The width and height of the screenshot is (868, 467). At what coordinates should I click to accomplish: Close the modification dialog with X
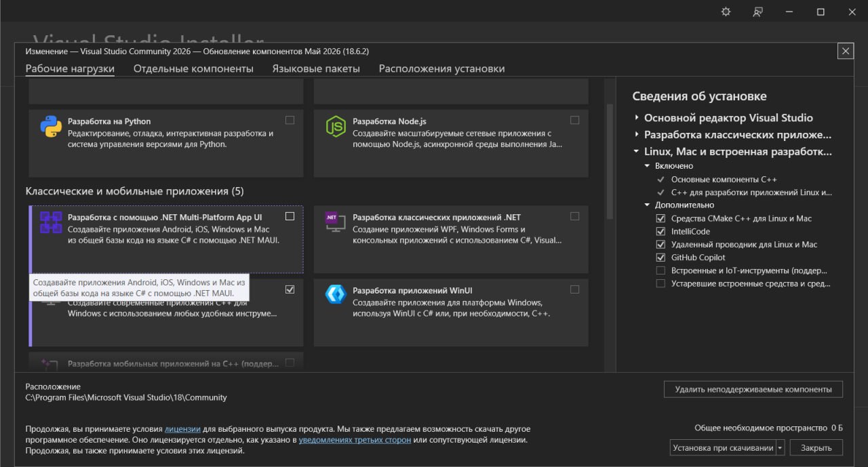point(845,51)
